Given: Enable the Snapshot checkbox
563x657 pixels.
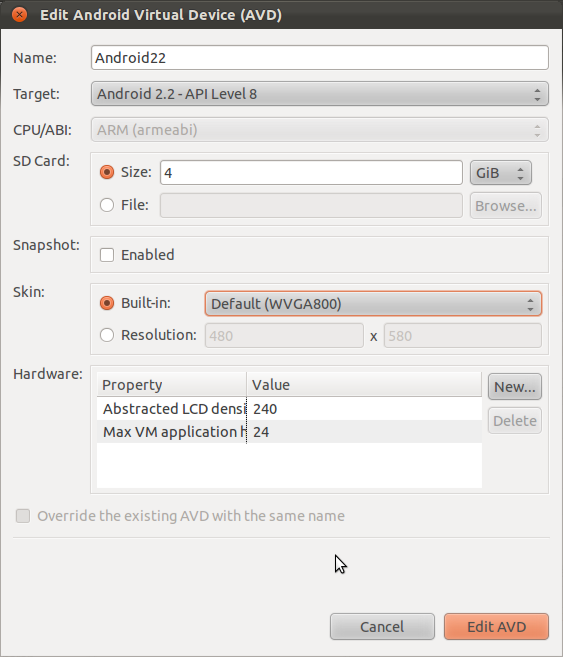Looking at the screenshot, I should click(x=107, y=255).
